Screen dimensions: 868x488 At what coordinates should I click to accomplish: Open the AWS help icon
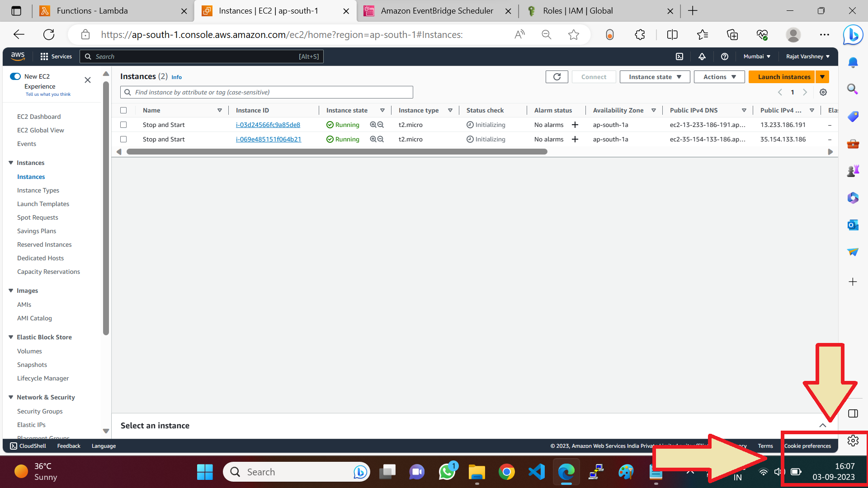pyautogui.click(x=725, y=56)
